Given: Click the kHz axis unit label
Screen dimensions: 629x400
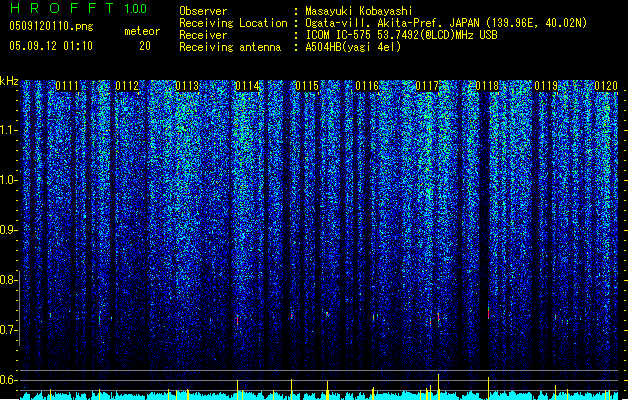Looking at the screenshot, I should [x=9, y=81].
